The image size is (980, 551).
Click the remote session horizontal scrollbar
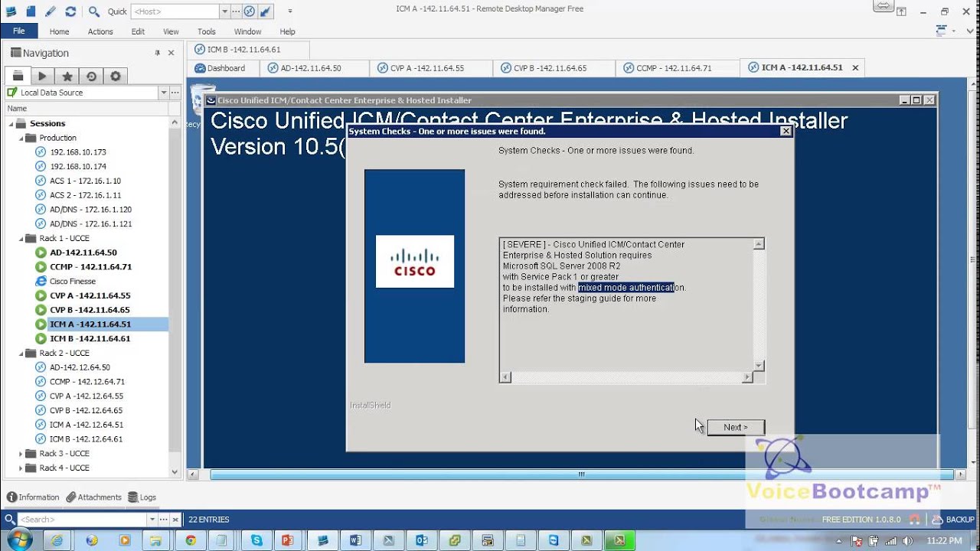[x=581, y=474]
